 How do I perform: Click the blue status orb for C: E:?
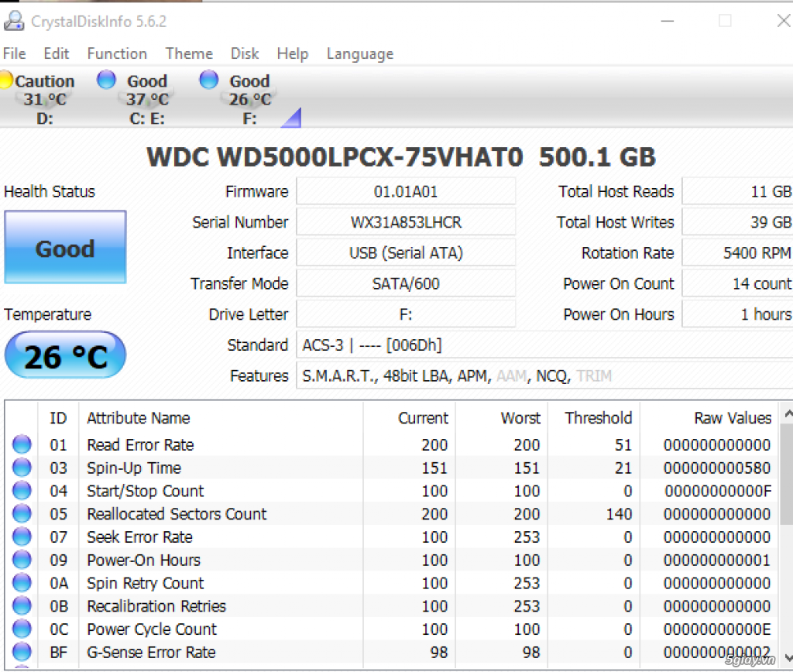pos(106,80)
